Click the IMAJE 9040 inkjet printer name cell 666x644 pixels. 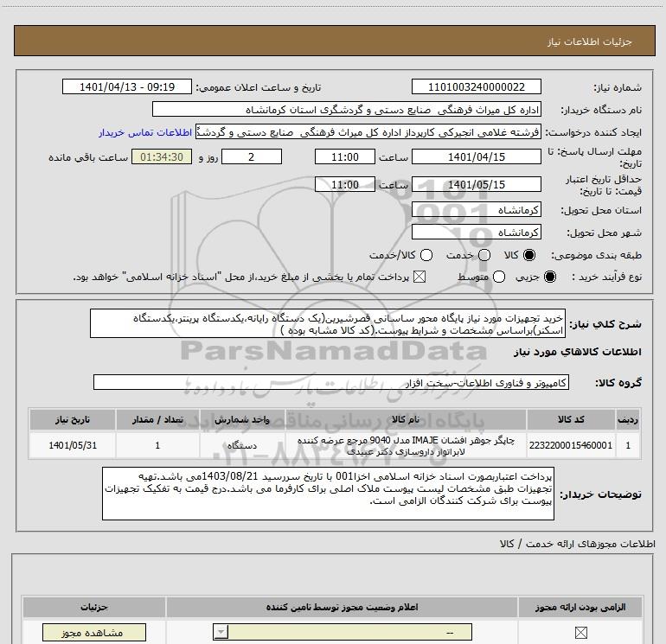(405, 445)
